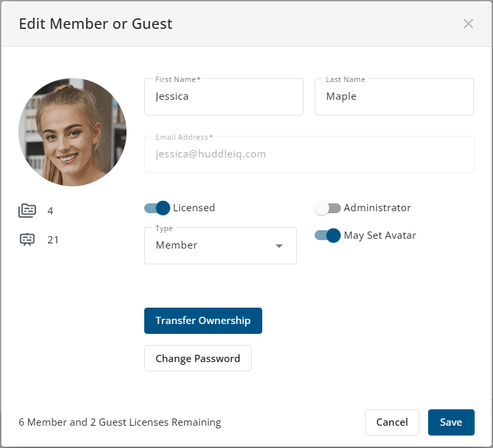The height and width of the screenshot is (448, 493).
Task: Click the Edit Member or Guest title
Action: tap(96, 24)
